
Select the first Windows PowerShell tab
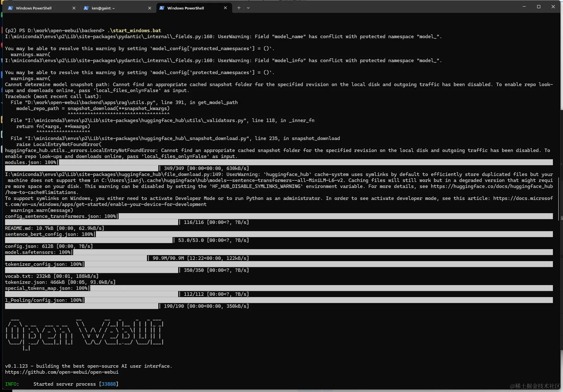(x=35, y=8)
